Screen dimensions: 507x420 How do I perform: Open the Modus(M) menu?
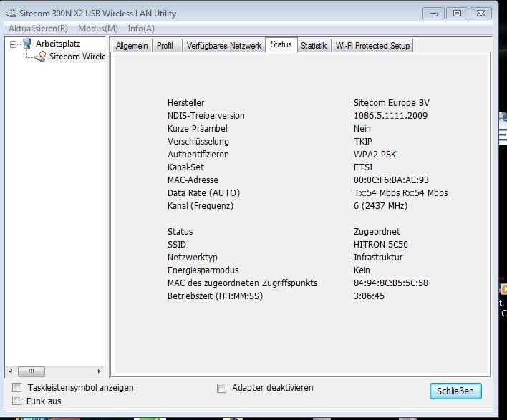pyautogui.click(x=97, y=29)
